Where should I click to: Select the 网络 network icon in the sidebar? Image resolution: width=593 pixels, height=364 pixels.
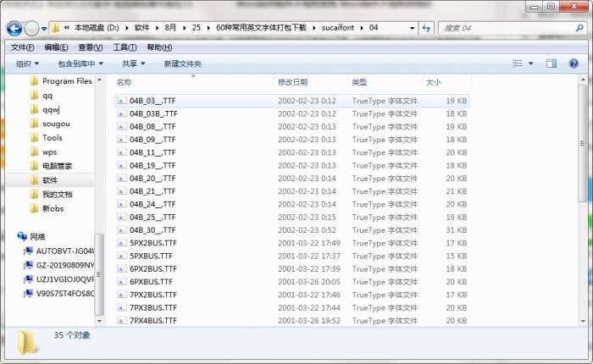pyautogui.click(x=22, y=236)
